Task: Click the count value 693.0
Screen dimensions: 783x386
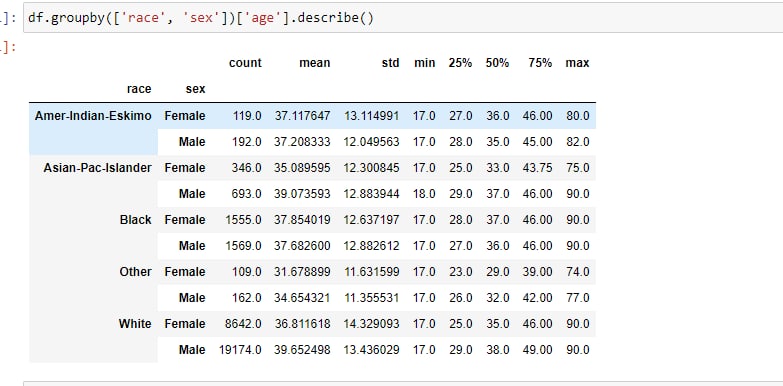Action: click(247, 194)
